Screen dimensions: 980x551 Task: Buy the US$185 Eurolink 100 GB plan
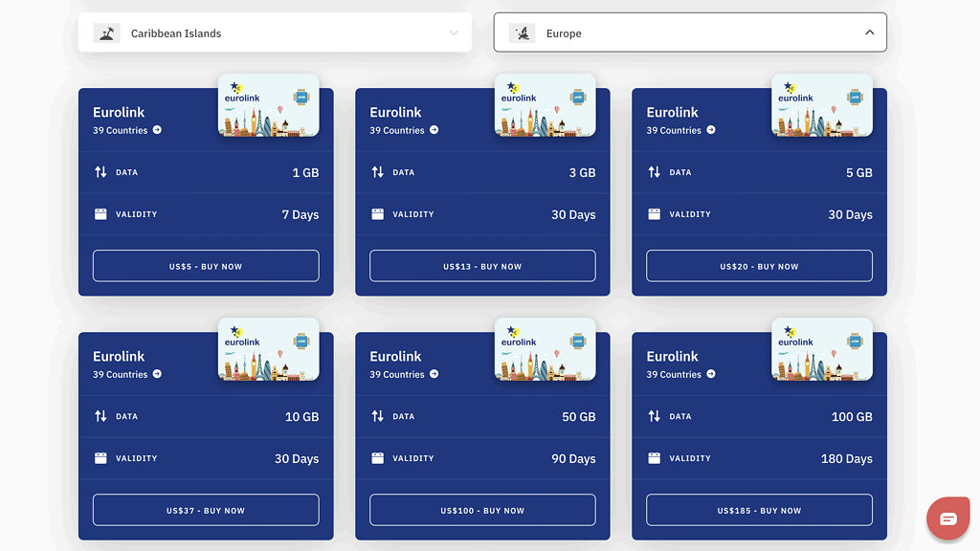click(759, 511)
